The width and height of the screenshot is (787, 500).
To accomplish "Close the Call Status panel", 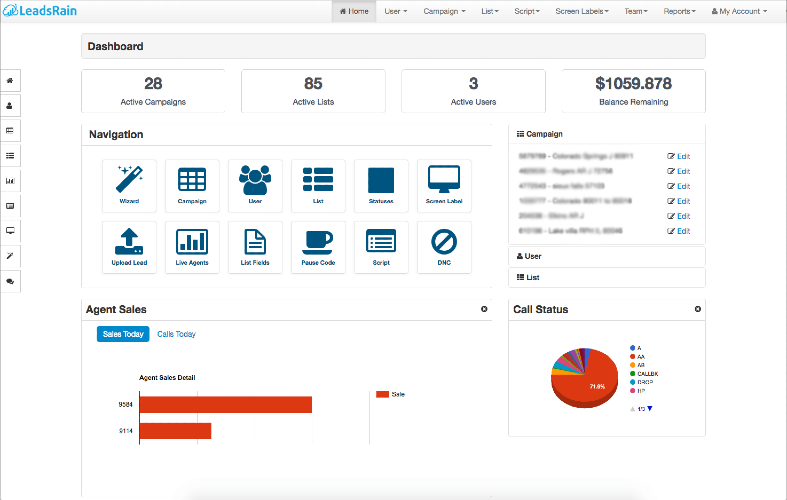I will click(x=698, y=309).
